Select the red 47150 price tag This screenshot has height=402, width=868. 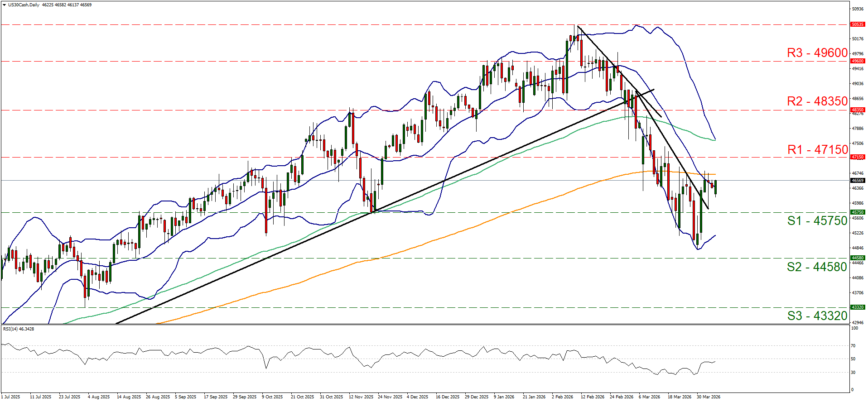[858, 157]
